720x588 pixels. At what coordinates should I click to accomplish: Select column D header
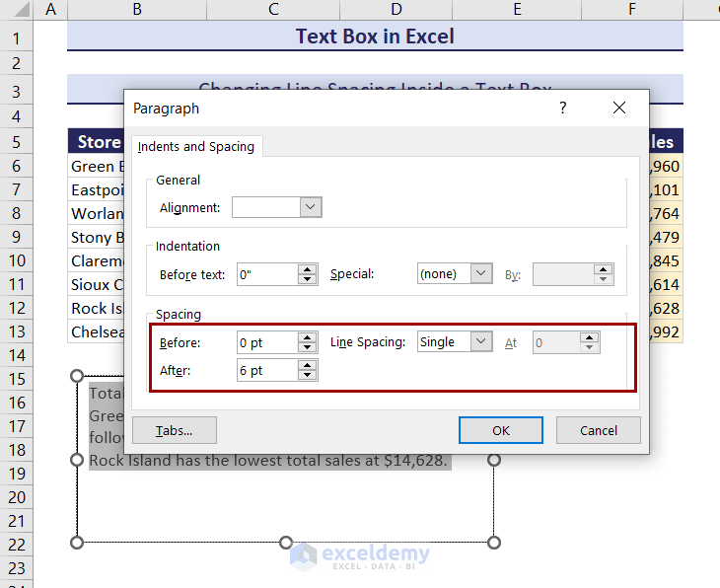396,9
